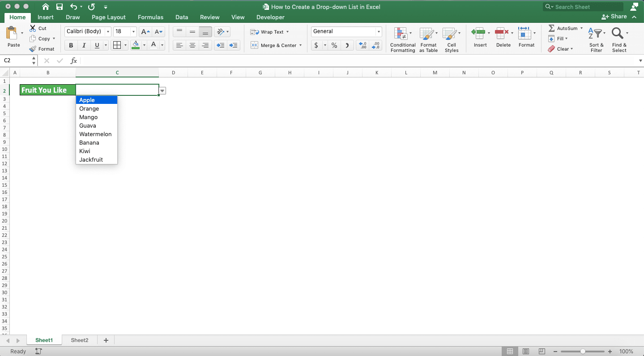Open the font size dropdown

[133, 31]
